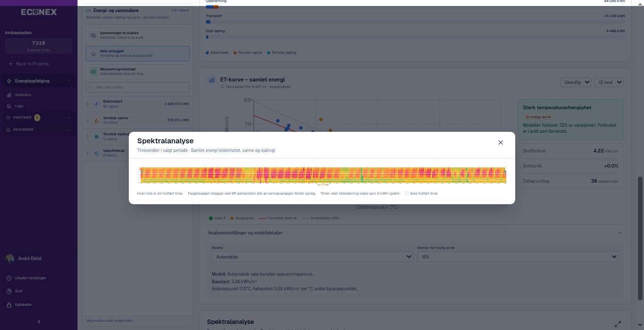Screen dimensions: 644x330
Task: Go Back to Projects
Action: click(x=29, y=63)
